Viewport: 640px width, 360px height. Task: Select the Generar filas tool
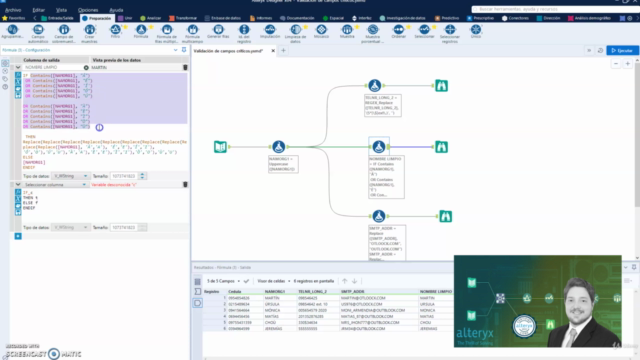[218, 32]
